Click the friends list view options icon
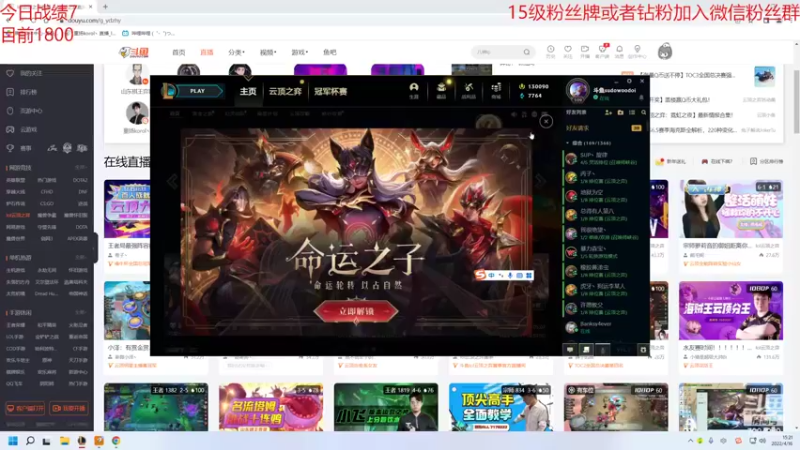 632,112
